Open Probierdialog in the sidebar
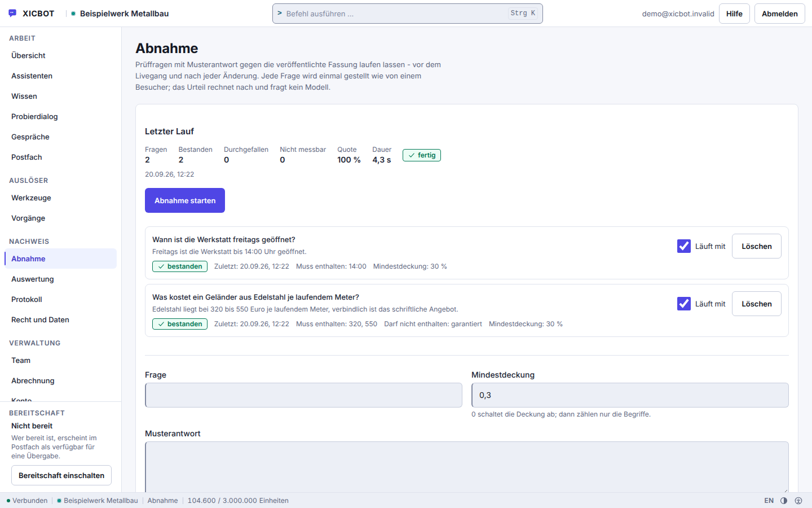The height and width of the screenshot is (508, 812). click(x=60, y=116)
